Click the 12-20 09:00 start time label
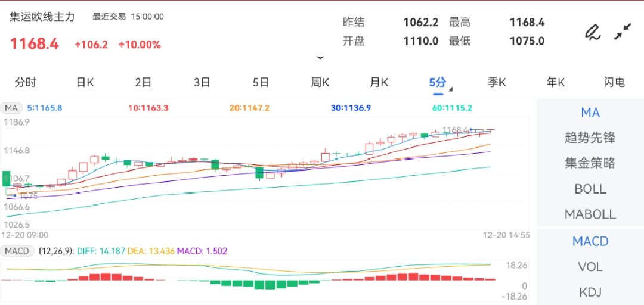This screenshot has width=644, height=305. [25, 236]
